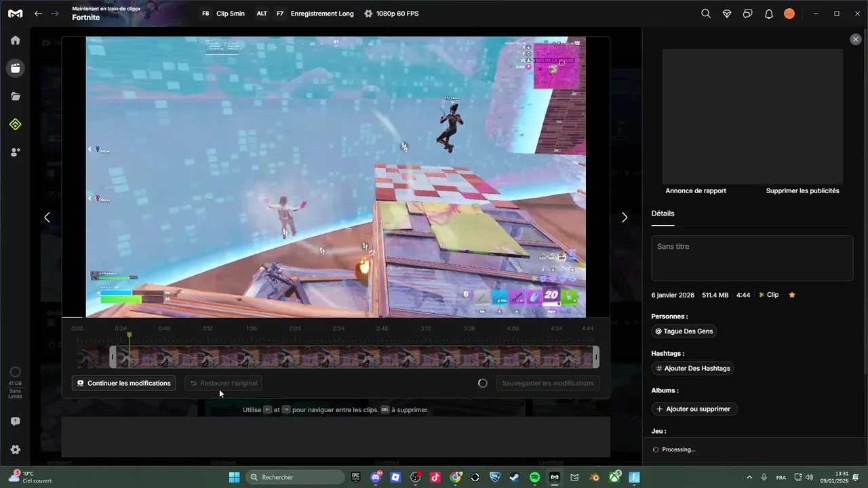Open the green diamond sidebar icon
868x488 pixels.
pos(15,124)
